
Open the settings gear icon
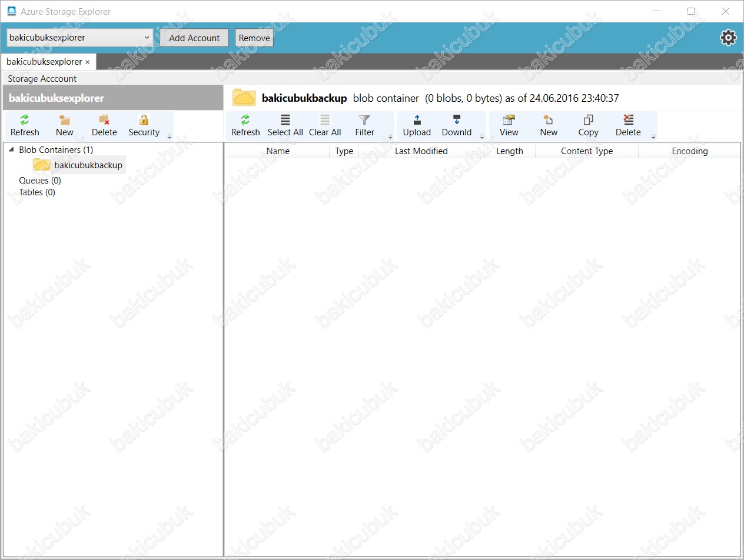point(728,38)
